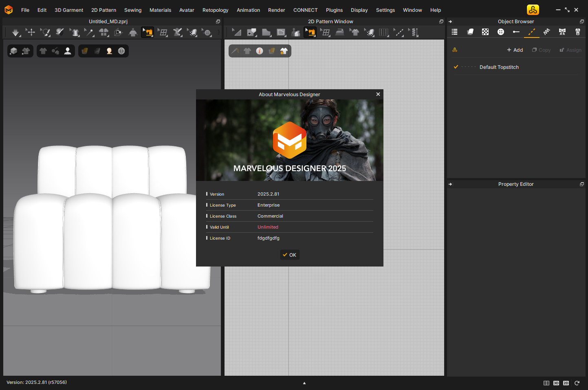Open the Sewing menu
Viewport: 588px width, 390px height.
(x=132, y=10)
